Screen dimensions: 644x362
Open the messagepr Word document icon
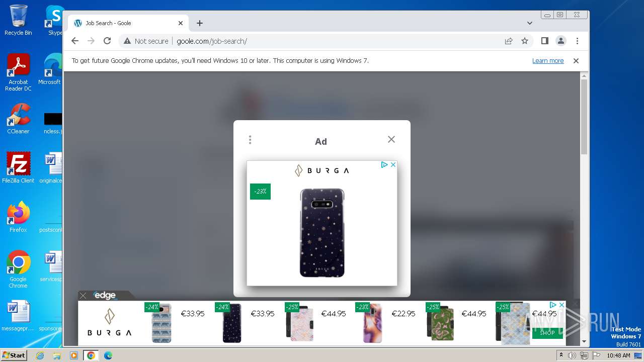[18, 316]
